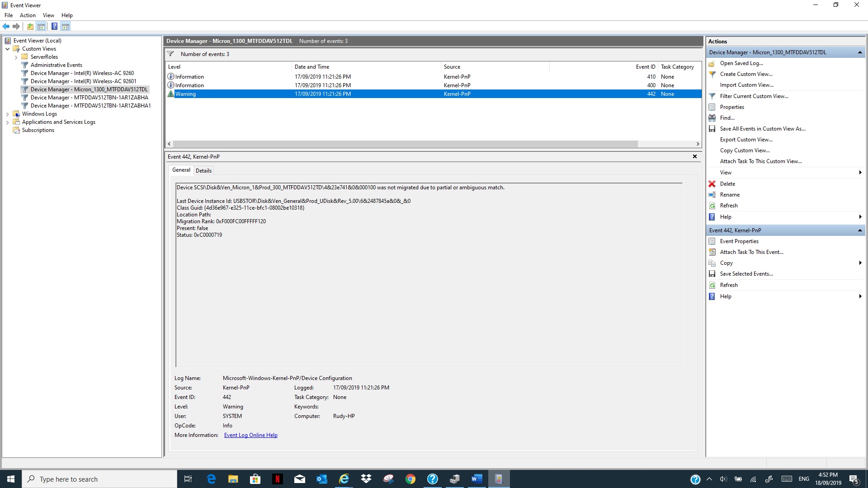Click the Find binoculars icon
This screenshot has width=868, height=488.
pos(712,118)
